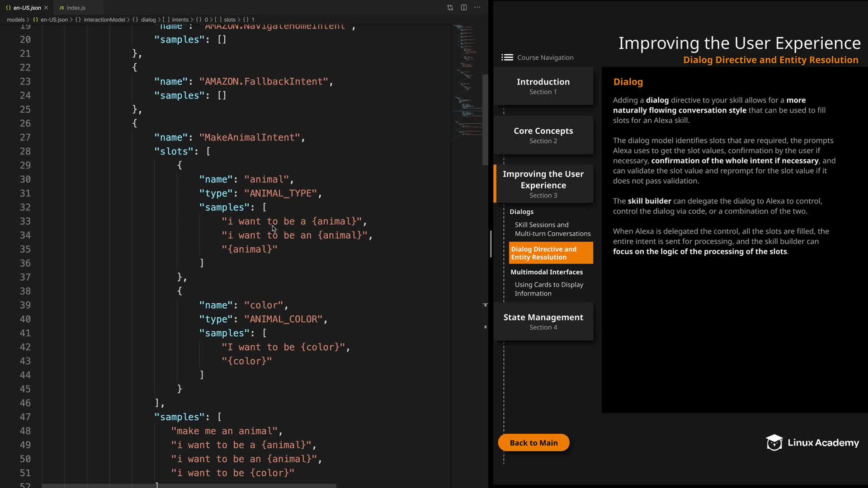Switch to the index.js tab
868x488 pixels.
click(75, 8)
